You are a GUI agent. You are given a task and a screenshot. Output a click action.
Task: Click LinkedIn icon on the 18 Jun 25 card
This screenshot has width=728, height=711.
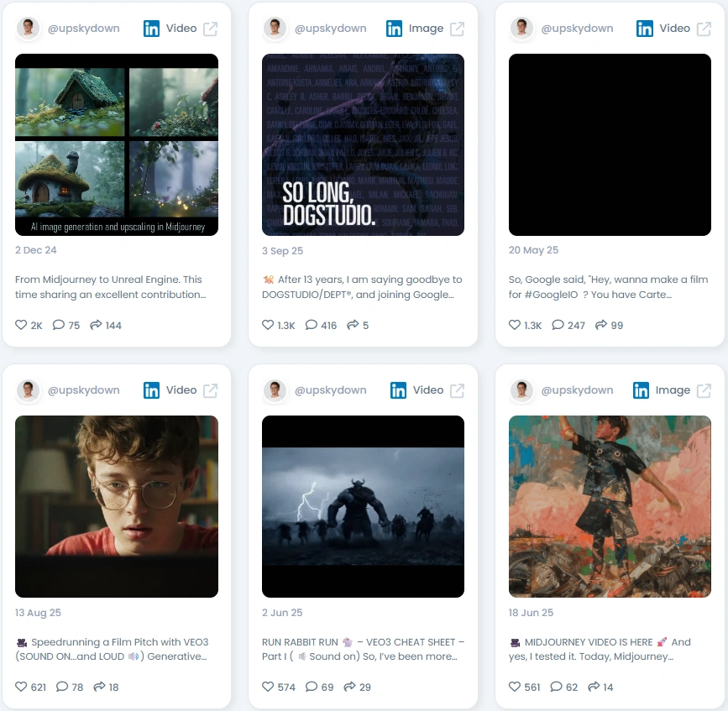click(642, 390)
